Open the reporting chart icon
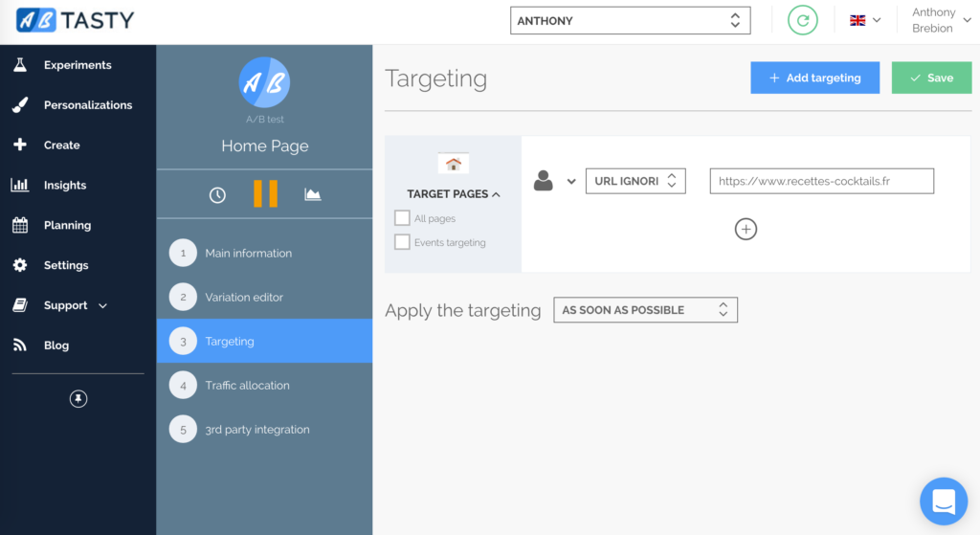This screenshot has height=535, width=980. 312,194
